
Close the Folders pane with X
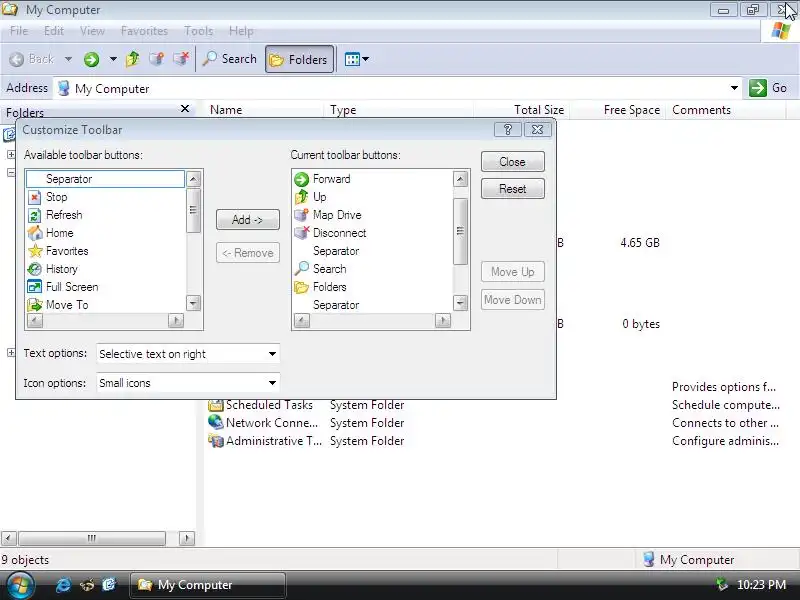pos(185,109)
